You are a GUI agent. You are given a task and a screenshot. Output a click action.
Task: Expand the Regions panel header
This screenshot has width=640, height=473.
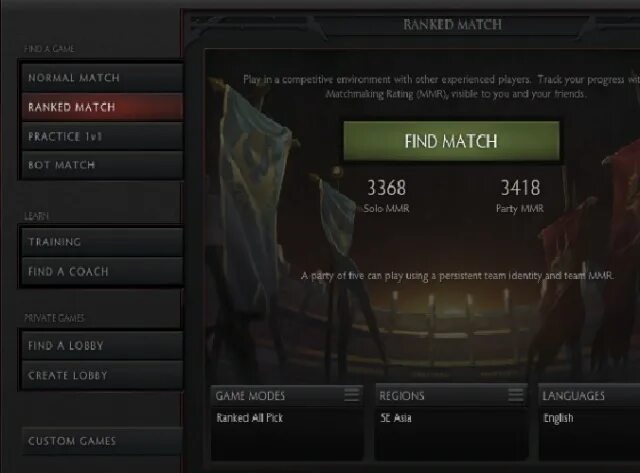pos(451,395)
